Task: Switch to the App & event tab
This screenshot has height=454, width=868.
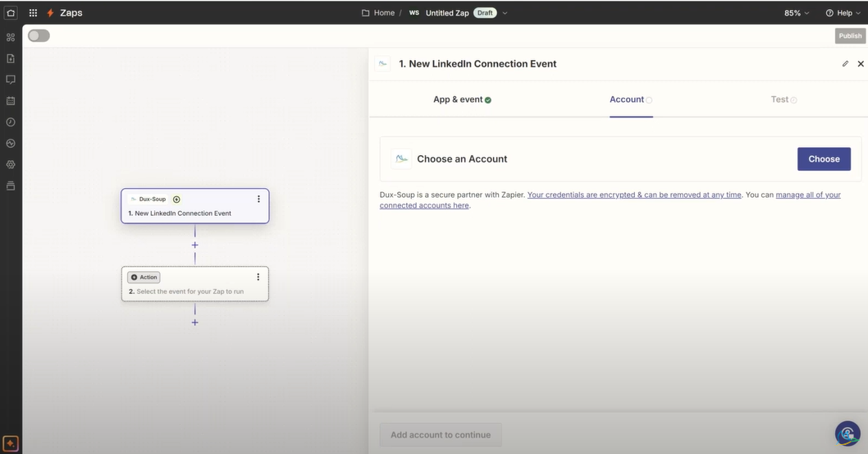Action: [x=462, y=99]
